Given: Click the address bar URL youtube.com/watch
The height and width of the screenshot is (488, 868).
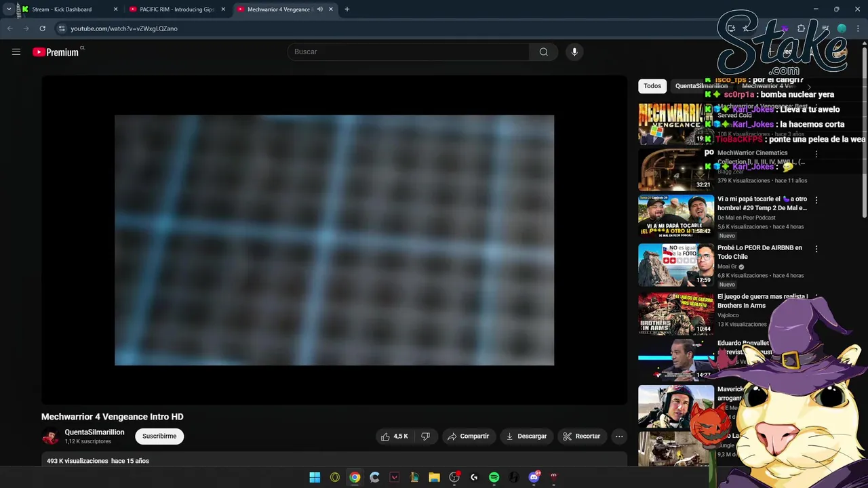Looking at the screenshot, I should 124,28.
